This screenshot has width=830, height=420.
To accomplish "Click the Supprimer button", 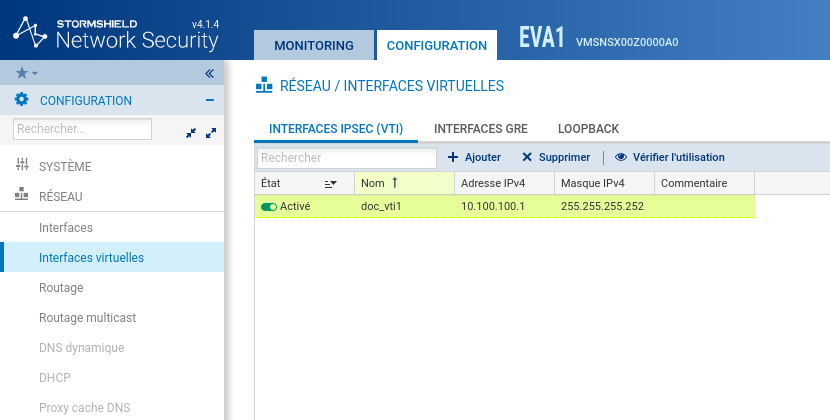I will coord(556,157).
